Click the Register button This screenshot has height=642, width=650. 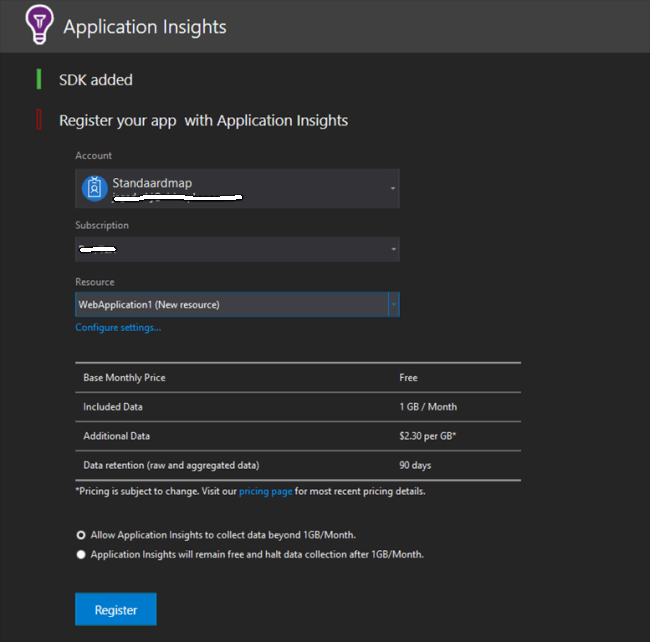[115, 609]
